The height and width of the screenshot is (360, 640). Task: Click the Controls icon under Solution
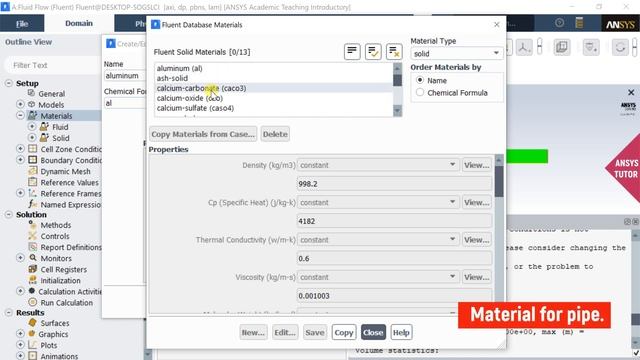33,236
